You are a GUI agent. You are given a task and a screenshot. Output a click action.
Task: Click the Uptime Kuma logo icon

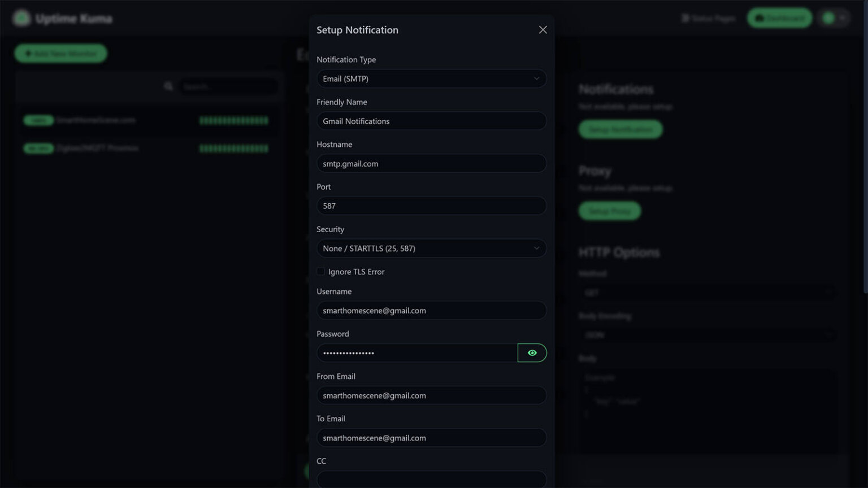pyautogui.click(x=21, y=18)
